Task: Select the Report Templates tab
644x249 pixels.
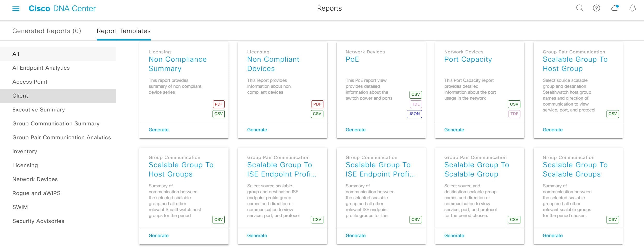Action: (124, 31)
